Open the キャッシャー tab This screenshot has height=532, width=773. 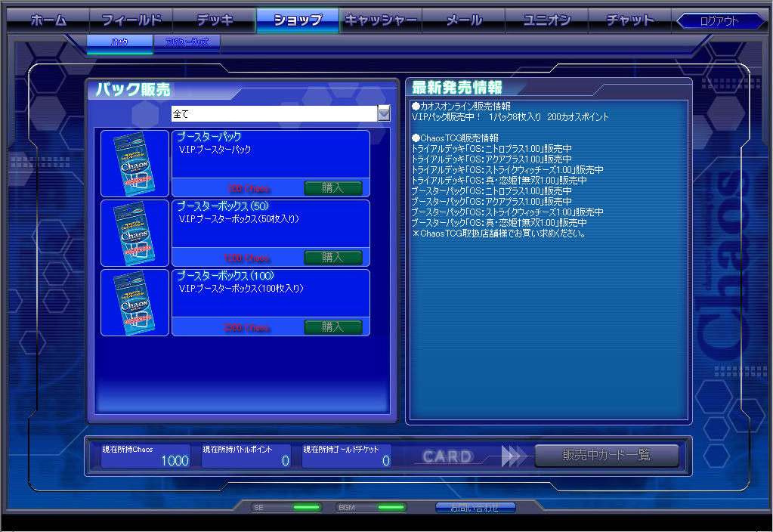pyautogui.click(x=381, y=20)
